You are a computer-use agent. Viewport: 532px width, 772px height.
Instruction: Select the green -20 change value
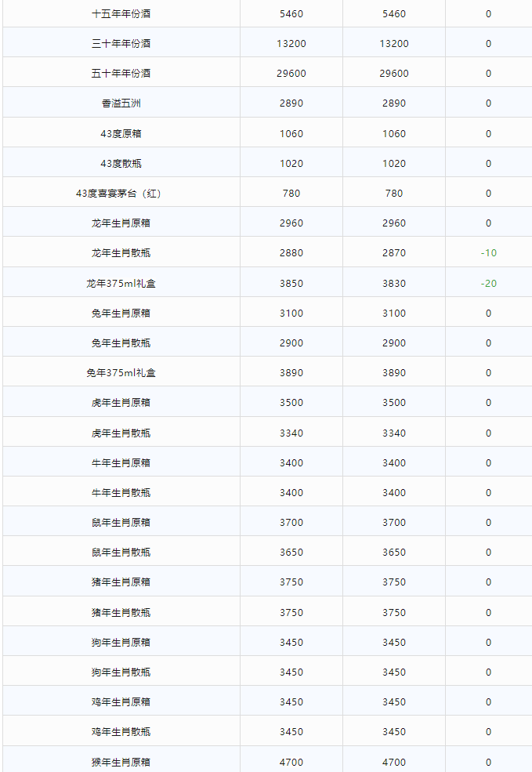(489, 284)
